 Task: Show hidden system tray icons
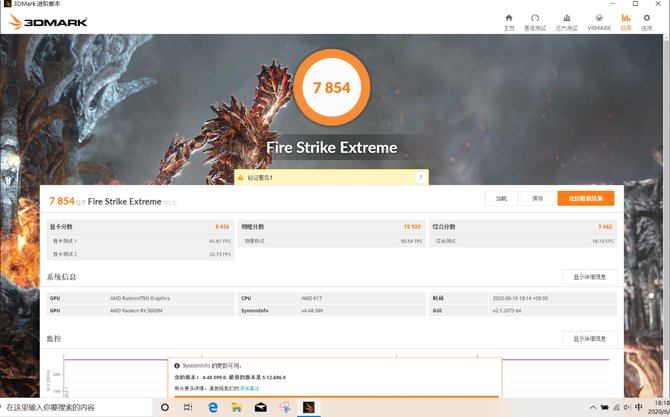tap(593, 407)
